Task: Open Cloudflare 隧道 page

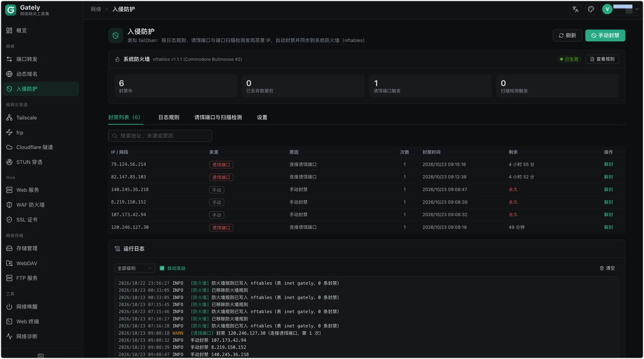Action: coord(41,147)
